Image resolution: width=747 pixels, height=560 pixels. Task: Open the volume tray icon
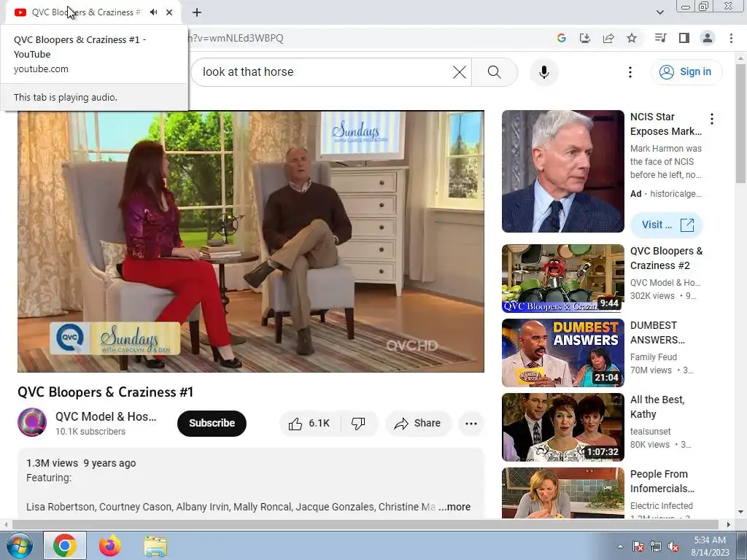click(x=673, y=546)
